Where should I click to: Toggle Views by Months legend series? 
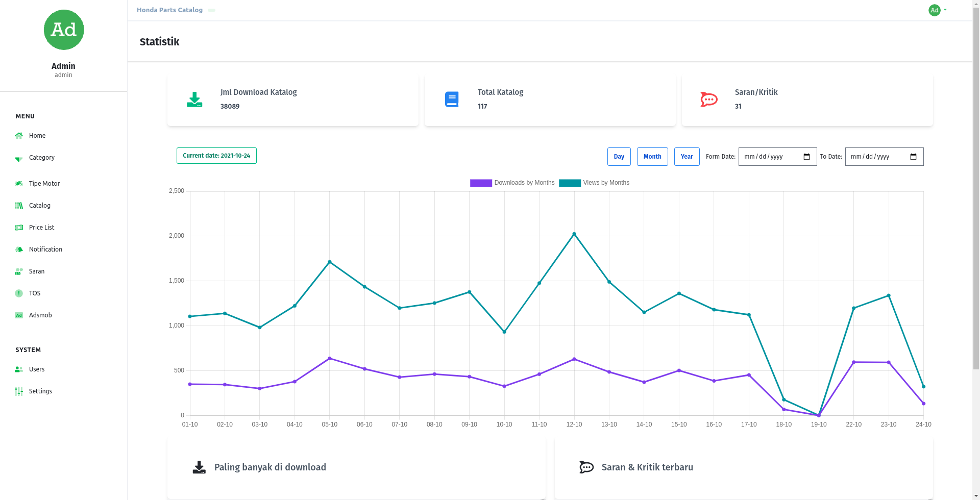coord(594,183)
